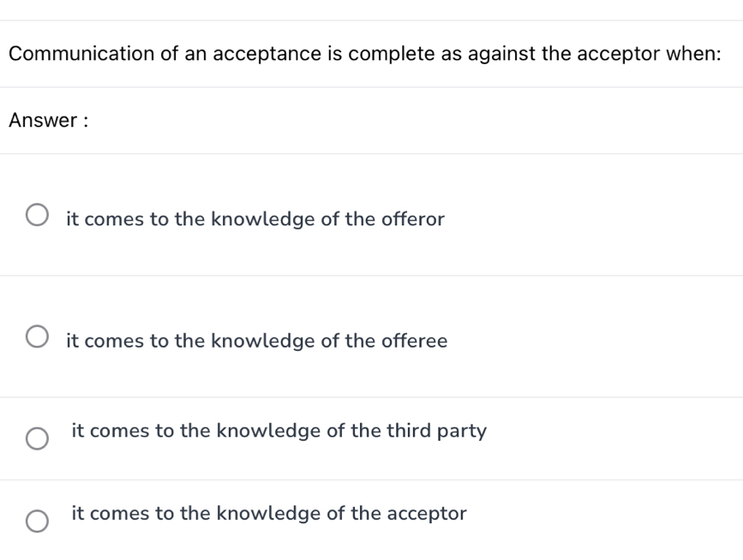Click the option text 'it comes to the knowledge of the third party'

point(279,431)
